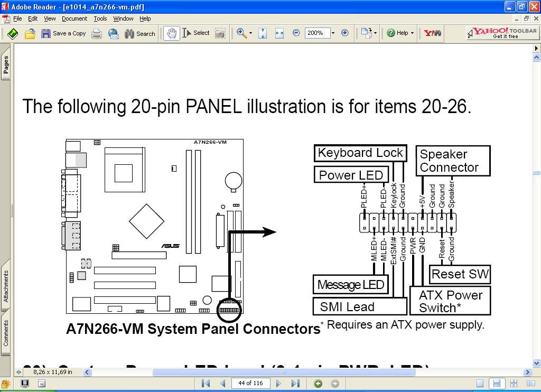541x392 pixels.
Task: Click the grey Next View arrow
Action: pyautogui.click(x=334, y=384)
